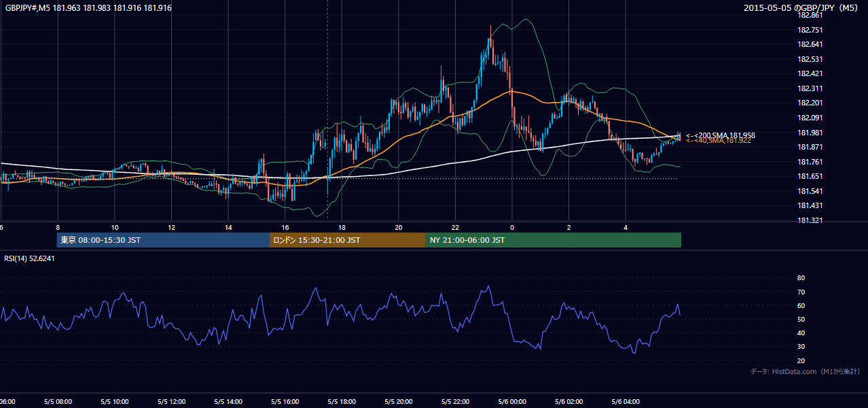The height and width of the screenshot is (408, 868).
Task: Click hour tick label 22 under price chart
Action: 455,228
